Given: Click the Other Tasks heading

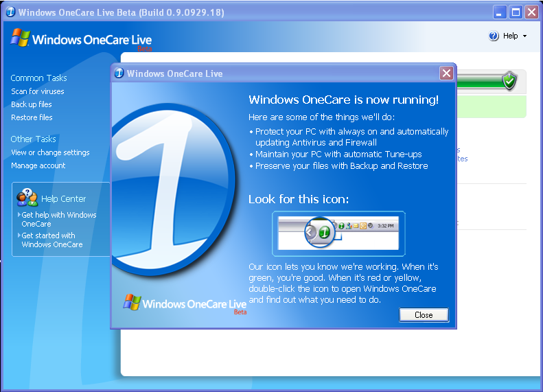Looking at the screenshot, I should point(33,139).
